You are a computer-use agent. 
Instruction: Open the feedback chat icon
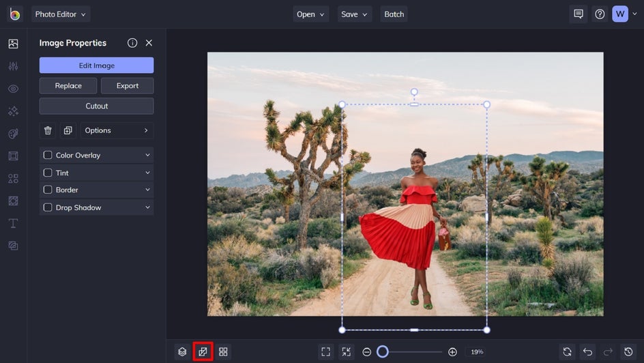[579, 14]
